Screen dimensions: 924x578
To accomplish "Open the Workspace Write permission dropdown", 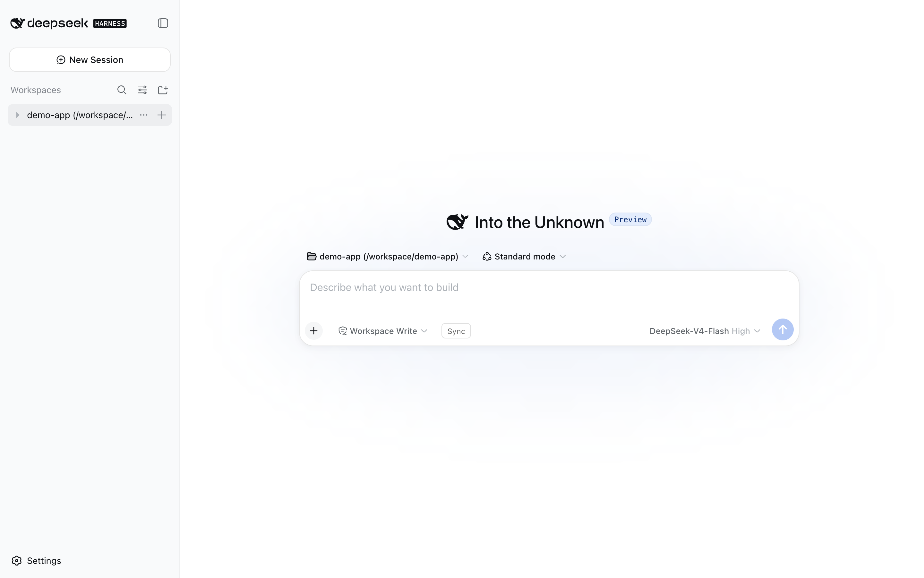I will pyautogui.click(x=382, y=331).
